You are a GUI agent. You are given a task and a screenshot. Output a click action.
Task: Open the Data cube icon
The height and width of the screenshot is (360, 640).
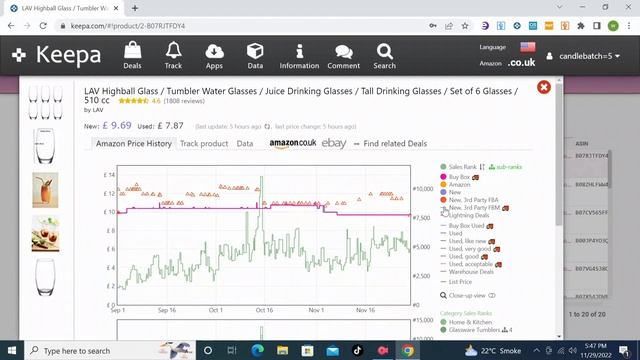click(x=255, y=55)
